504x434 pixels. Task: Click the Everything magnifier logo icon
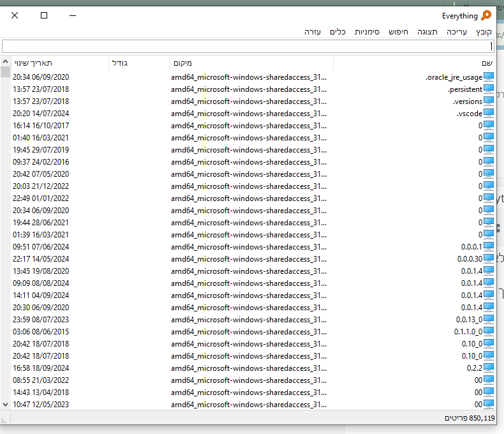pyautogui.click(x=486, y=15)
